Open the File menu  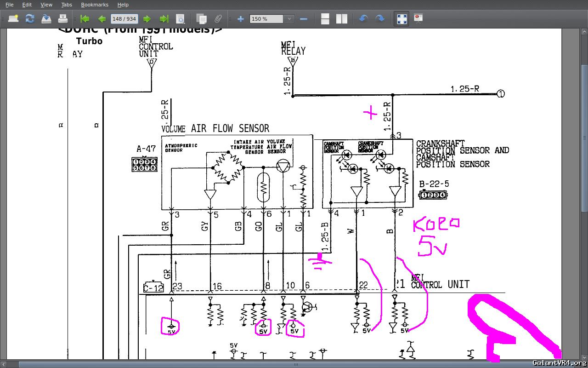[x=9, y=5]
